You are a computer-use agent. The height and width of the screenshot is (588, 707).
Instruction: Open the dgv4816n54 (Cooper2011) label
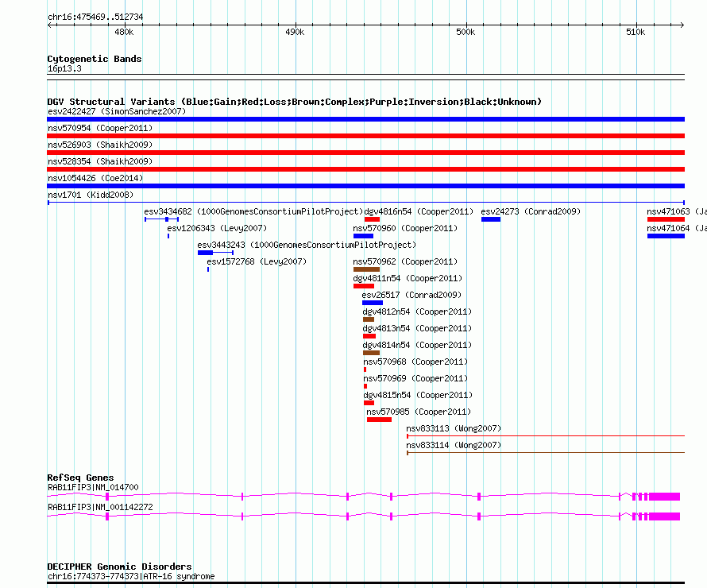(419, 211)
